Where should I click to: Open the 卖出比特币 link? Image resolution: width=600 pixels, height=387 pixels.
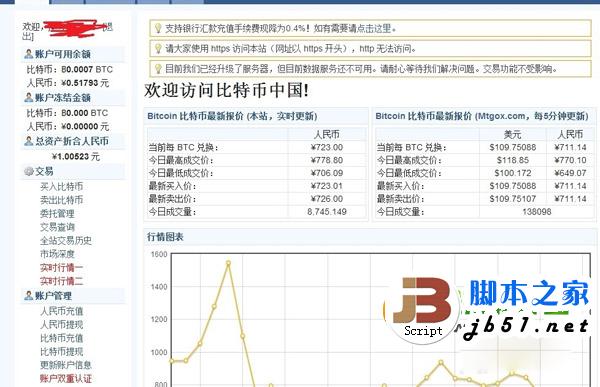point(62,200)
